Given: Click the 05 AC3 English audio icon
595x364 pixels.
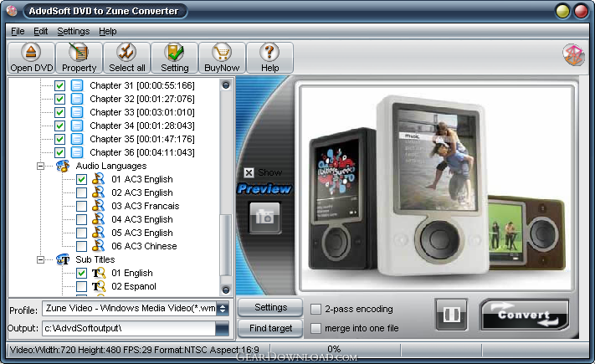Looking at the screenshot, I should 98,233.
